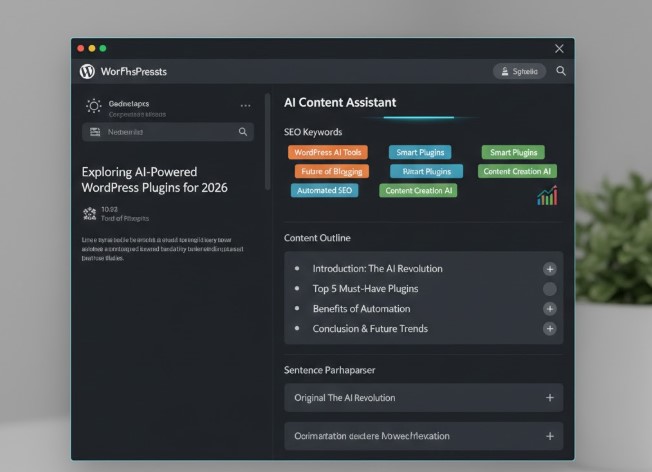
Task: Click the blue progress bar under AI Content Assistant
Action: coord(419,118)
